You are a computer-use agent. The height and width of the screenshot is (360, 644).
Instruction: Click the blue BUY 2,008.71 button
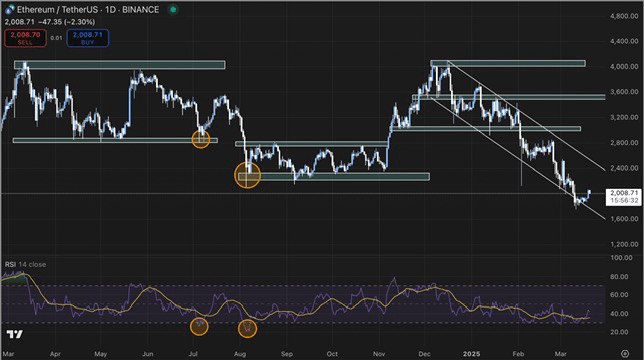[x=87, y=38]
